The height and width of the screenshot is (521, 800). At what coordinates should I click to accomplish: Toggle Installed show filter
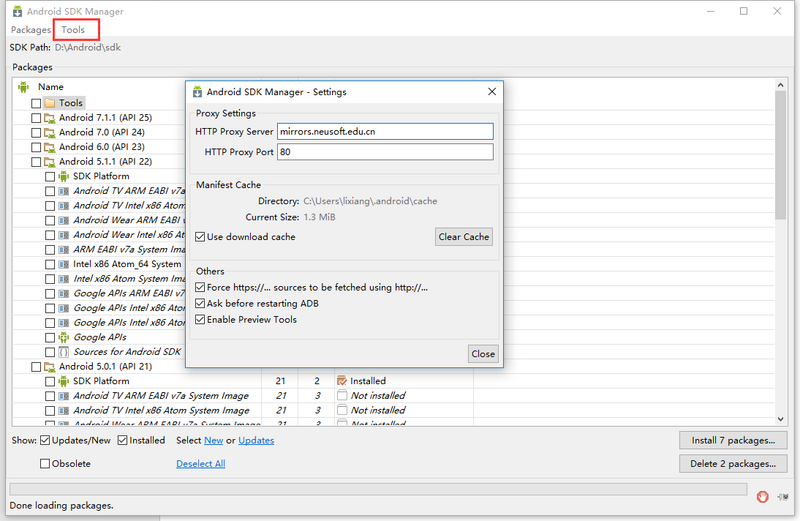pos(122,440)
